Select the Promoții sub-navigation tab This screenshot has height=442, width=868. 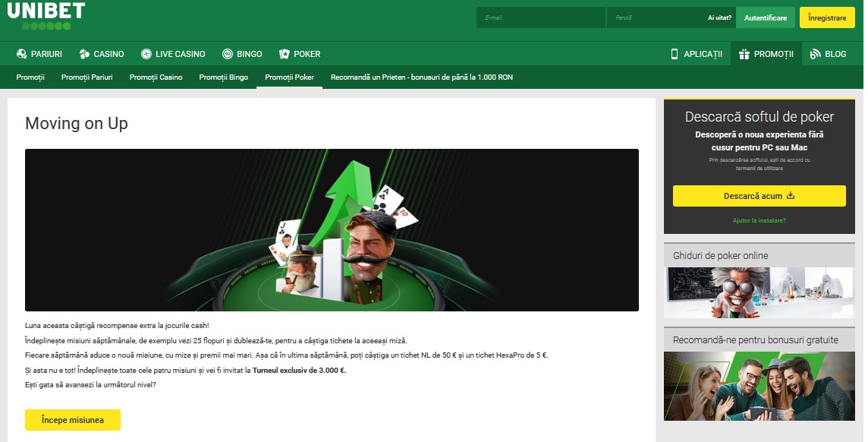pos(30,77)
